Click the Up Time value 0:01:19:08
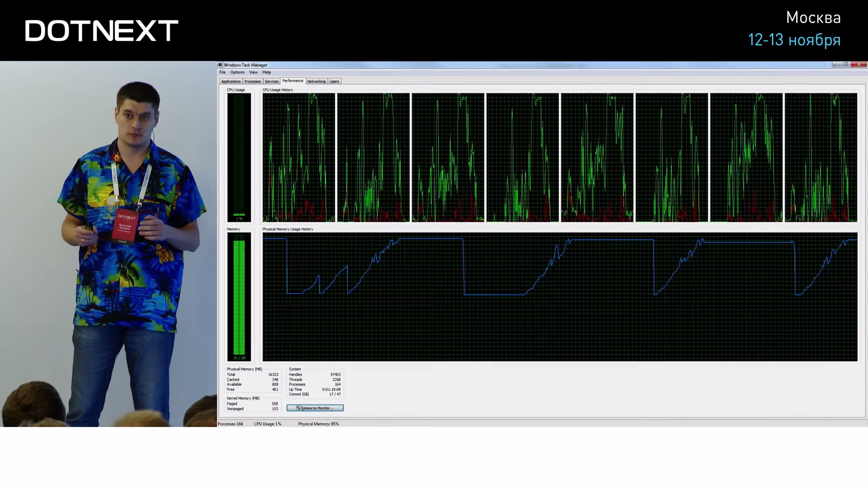Image resolution: width=868 pixels, height=488 pixels. 331,389
